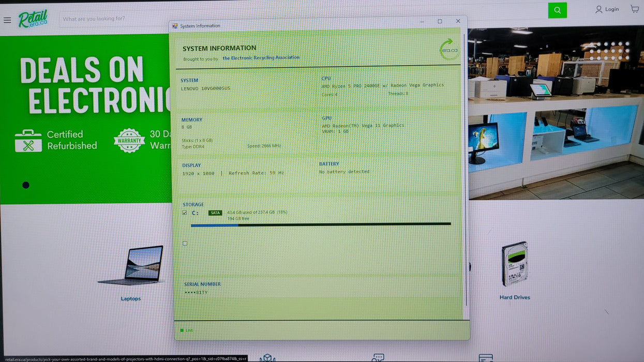
Task: Click the 'Speed: 2666 MHz' text
Action: pyautogui.click(x=264, y=146)
